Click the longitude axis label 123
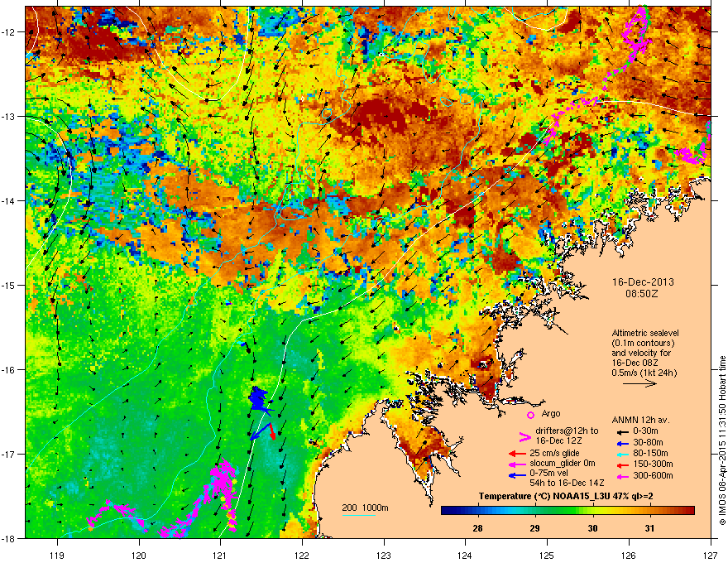The height and width of the screenshot is (563, 728). click(384, 555)
